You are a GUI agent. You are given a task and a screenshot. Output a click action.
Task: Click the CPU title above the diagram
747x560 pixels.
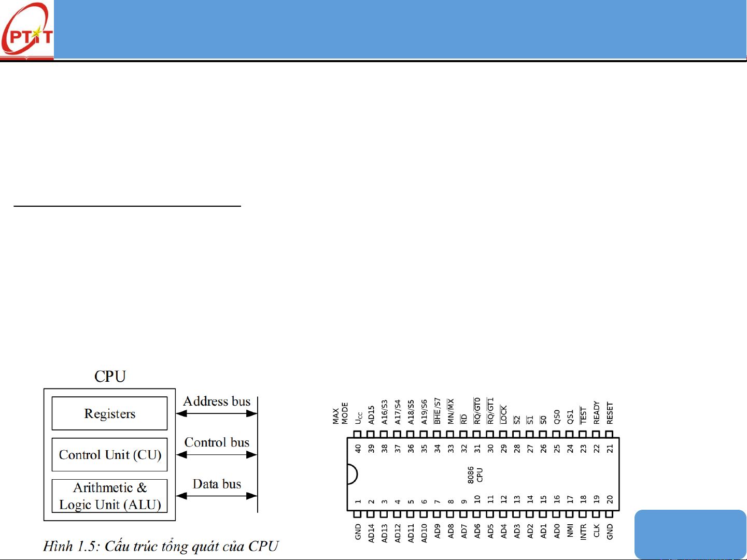[x=110, y=376]
